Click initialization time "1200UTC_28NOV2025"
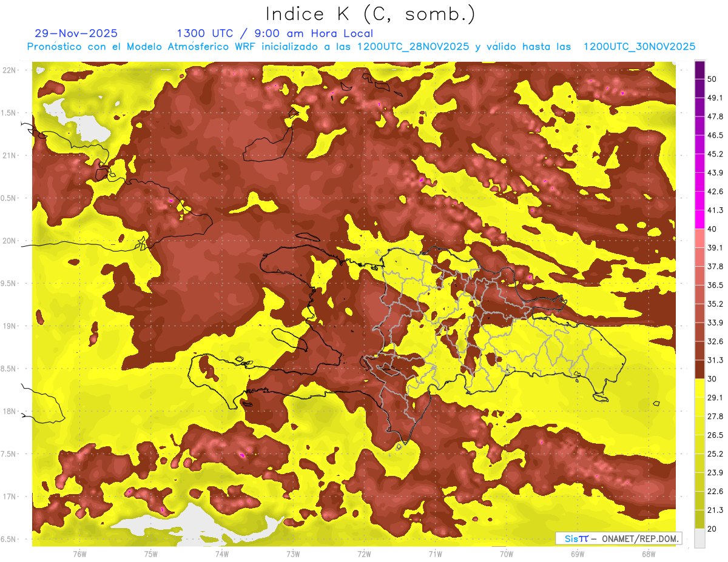 click(x=413, y=47)
